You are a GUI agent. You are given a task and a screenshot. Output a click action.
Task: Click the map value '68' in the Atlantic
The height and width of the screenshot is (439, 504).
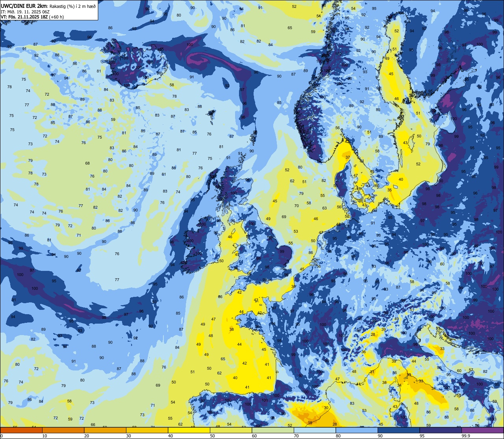tap(87, 163)
